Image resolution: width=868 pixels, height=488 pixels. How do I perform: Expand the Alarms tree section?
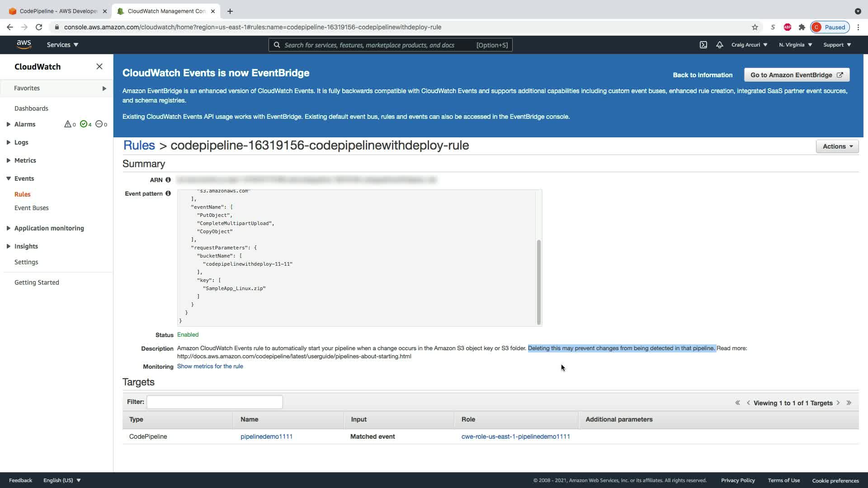(9, 124)
